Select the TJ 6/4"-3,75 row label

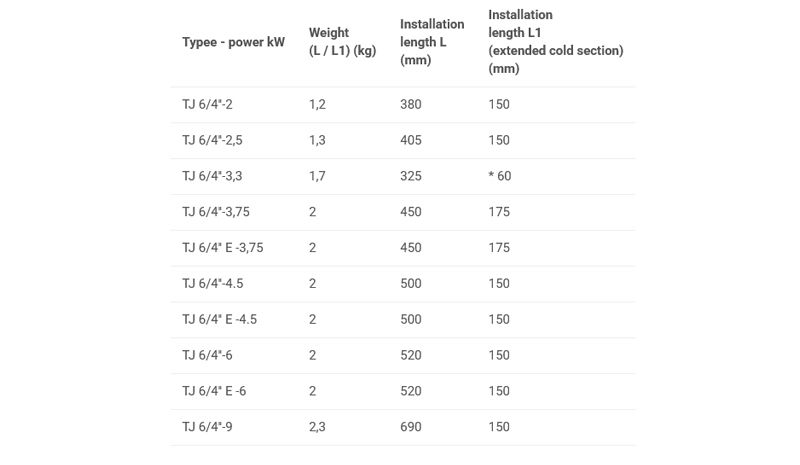click(x=215, y=212)
